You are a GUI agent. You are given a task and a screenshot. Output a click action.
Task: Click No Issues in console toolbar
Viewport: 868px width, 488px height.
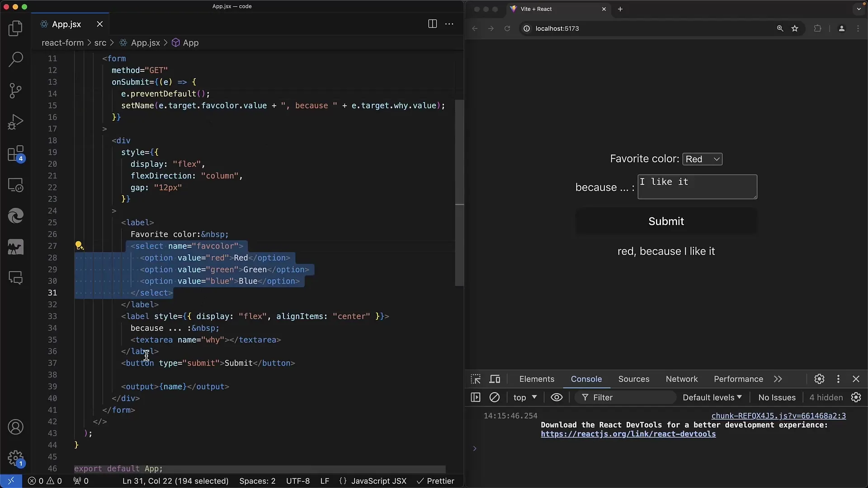pyautogui.click(x=777, y=397)
